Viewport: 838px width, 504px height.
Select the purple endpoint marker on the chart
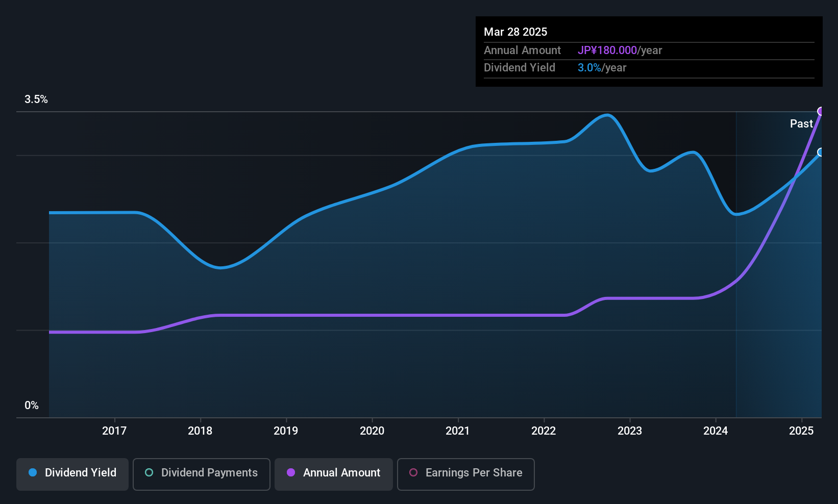821,110
